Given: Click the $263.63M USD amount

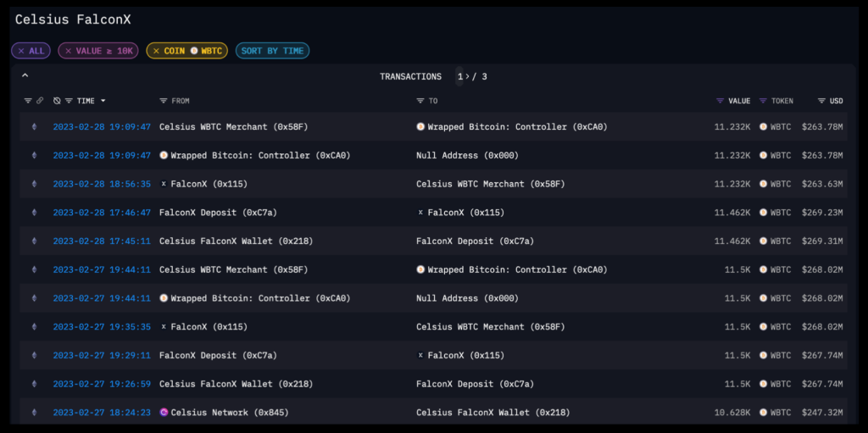Looking at the screenshot, I should 822,184.
